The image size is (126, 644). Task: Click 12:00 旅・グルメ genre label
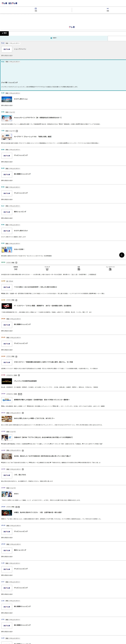10,281
